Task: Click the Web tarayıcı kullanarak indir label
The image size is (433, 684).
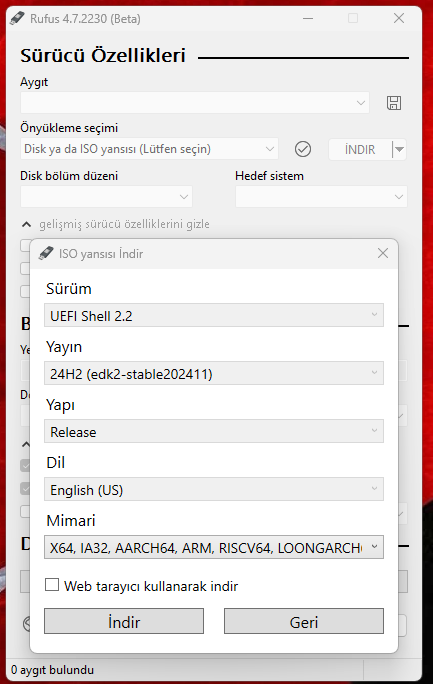Action: 151,586
